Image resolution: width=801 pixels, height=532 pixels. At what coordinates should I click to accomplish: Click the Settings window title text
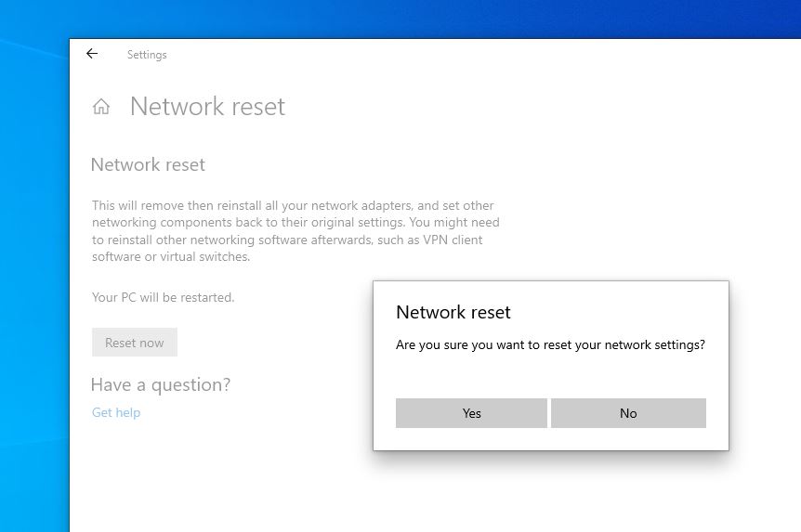coord(147,55)
